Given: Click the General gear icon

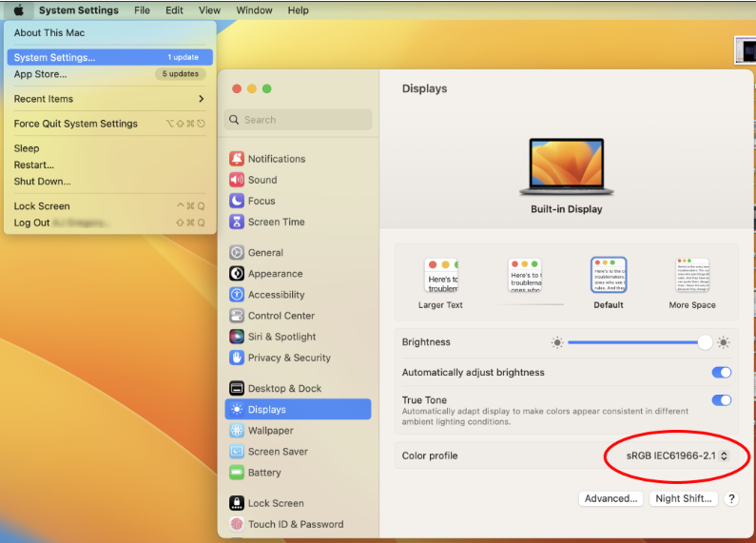Looking at the screenshot, I should [236, 253].
